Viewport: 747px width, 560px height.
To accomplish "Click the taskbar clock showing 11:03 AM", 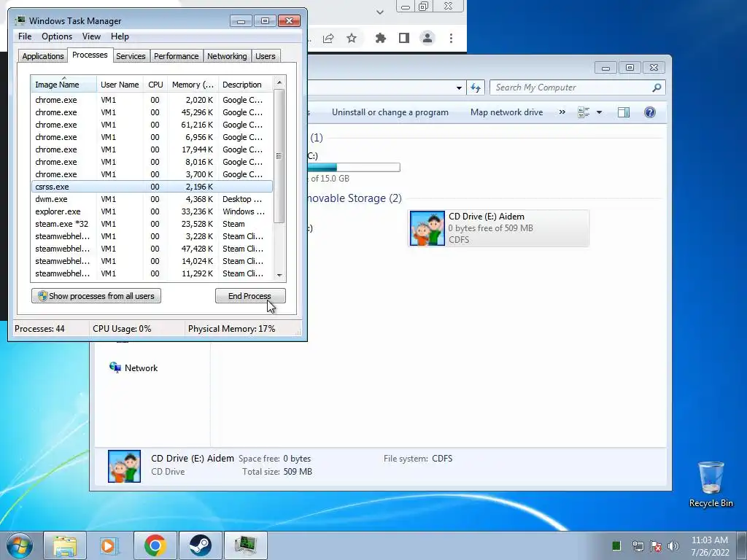I will tap(710, 545).
